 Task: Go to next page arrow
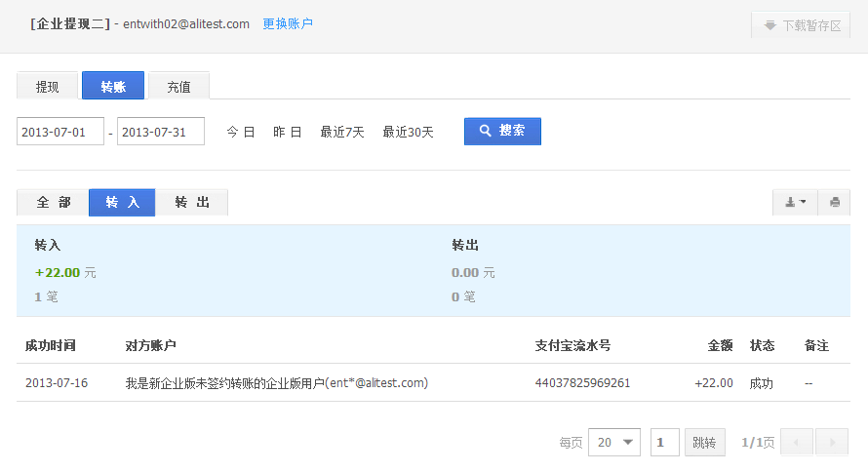[832, 442]
